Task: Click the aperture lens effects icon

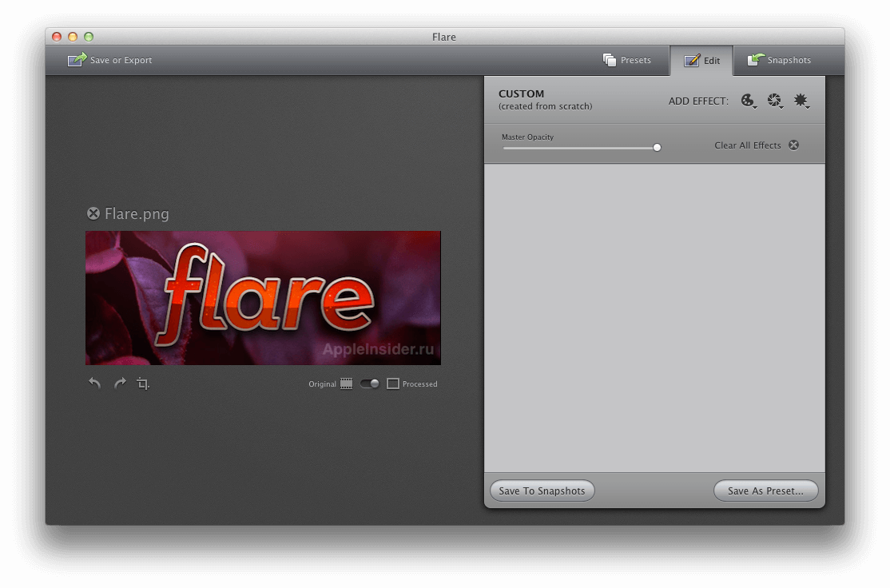Action: click(774, 100)
